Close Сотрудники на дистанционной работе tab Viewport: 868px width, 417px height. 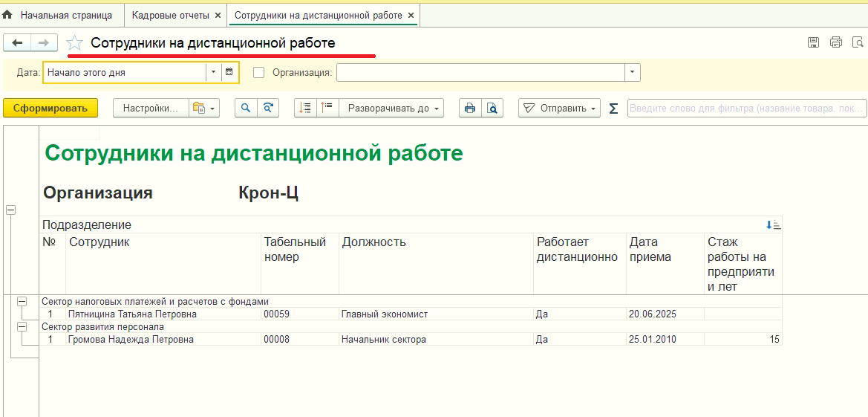(411, 16)
